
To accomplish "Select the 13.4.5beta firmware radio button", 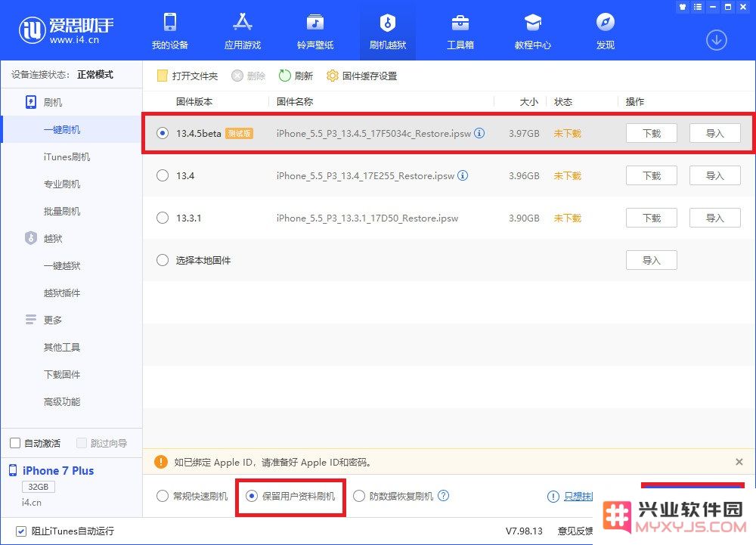I will (163, 133).
